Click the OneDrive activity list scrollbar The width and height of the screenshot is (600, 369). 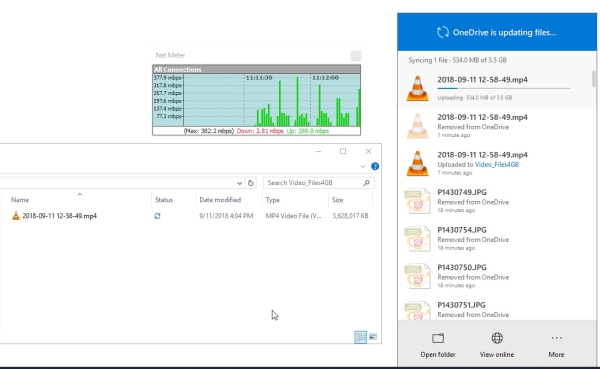click(x=594, y=79)
